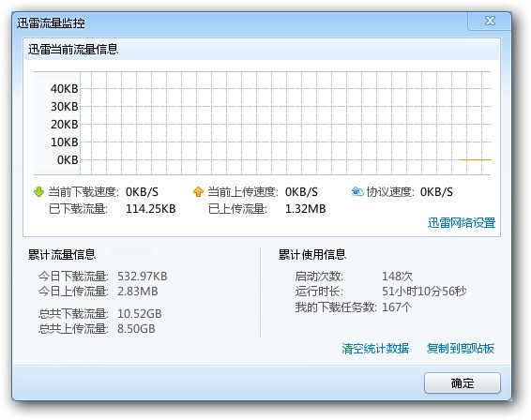Click the cloud icon beside 协议速度

click(357, 191)
